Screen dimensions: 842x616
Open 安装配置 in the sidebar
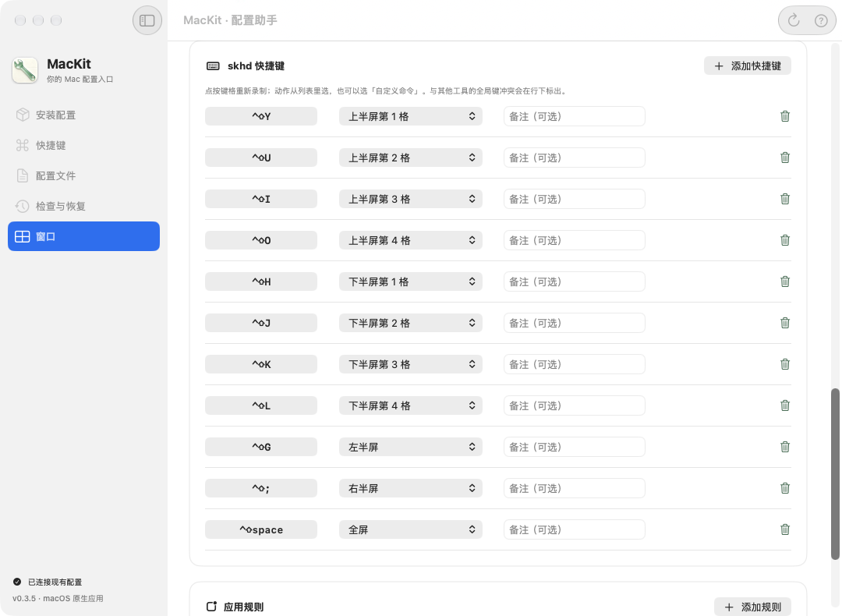(83, 115)
